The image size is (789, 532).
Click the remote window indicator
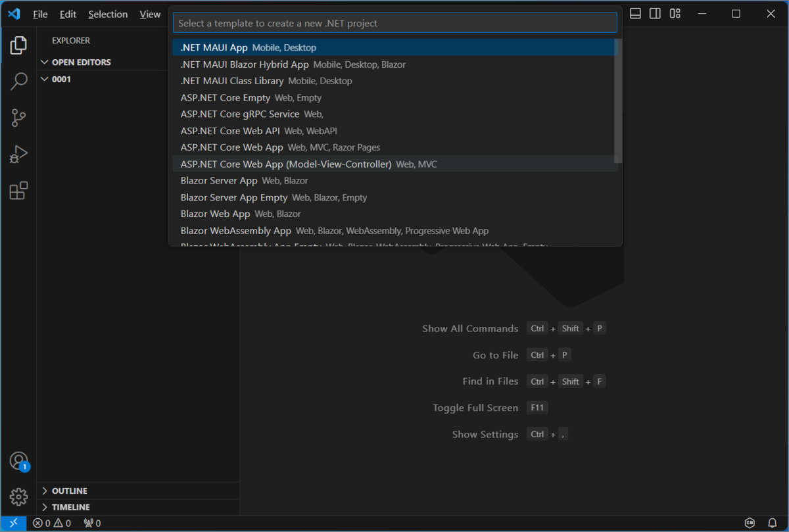(13, 523)
